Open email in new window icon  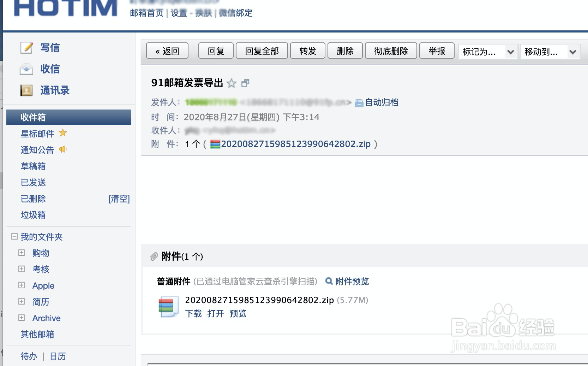[x=245, y=83]
